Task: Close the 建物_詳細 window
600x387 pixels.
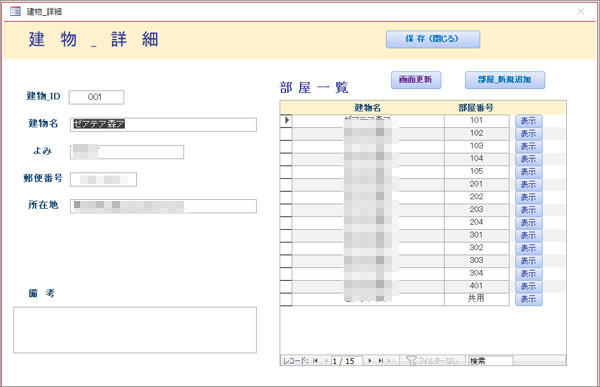Action: click(x=580, y=11)
